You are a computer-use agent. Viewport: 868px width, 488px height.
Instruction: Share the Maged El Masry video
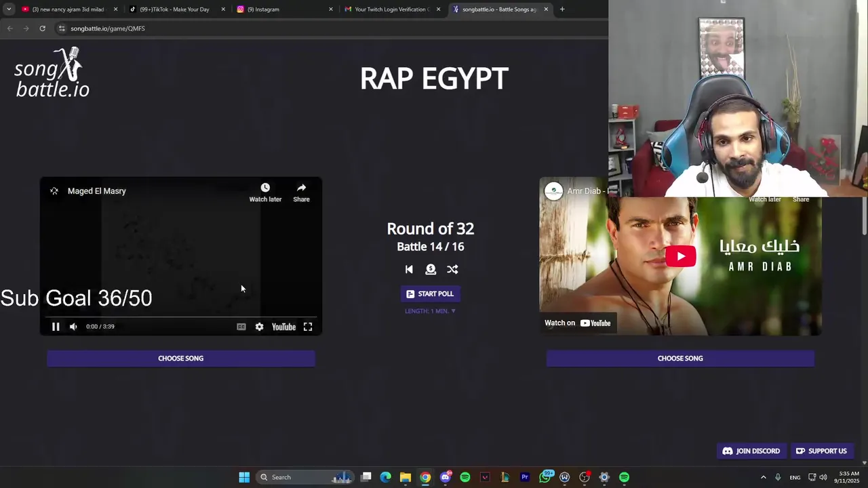tap(301, 192)
